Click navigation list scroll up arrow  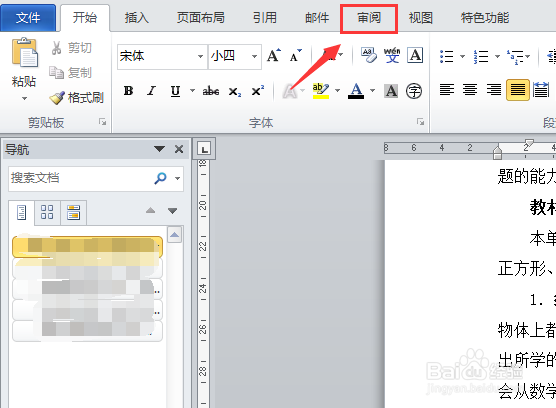pyautogui.click(x=174, y=235)
